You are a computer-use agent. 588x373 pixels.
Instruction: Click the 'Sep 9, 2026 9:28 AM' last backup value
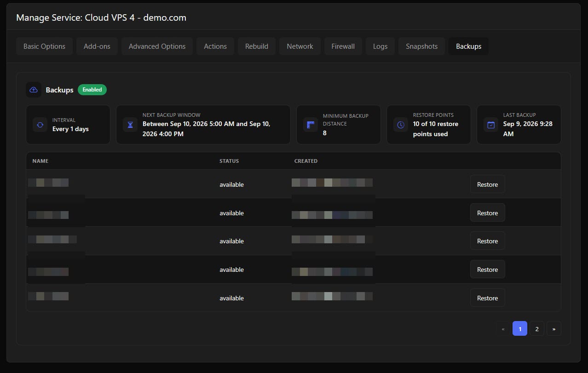[528, 129]
